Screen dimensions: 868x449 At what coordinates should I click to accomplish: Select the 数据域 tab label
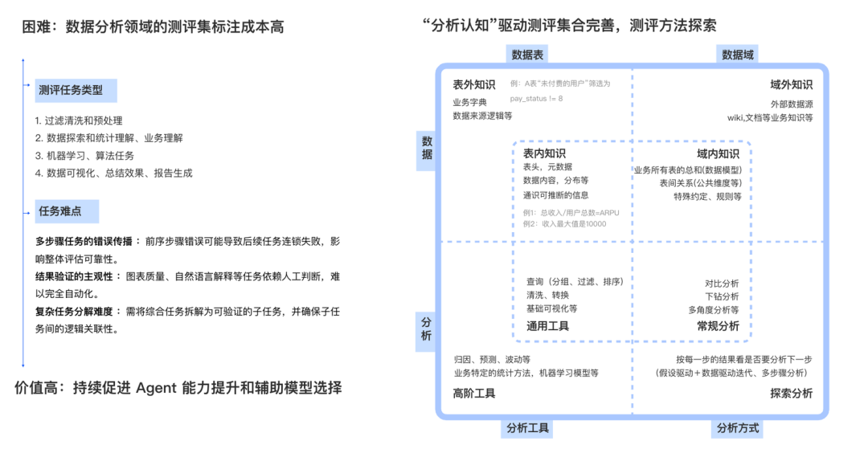[x=737, y=55]
